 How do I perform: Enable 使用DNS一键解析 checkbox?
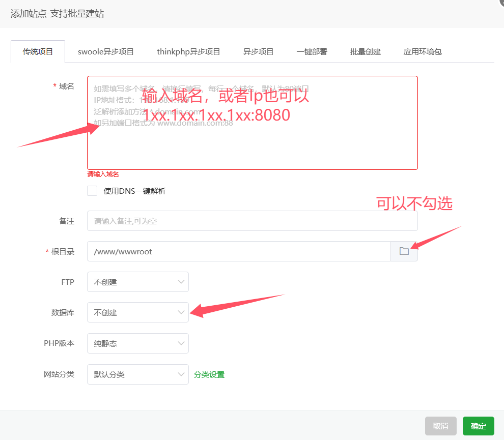[x=92, y=191]
